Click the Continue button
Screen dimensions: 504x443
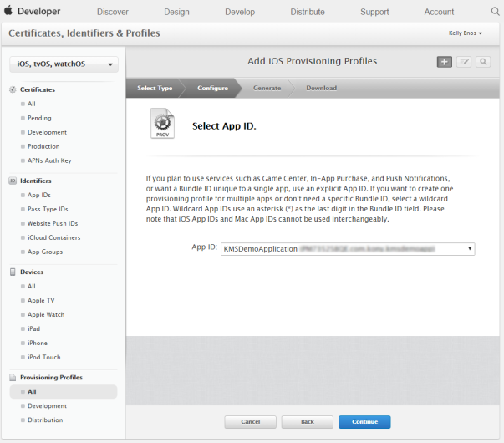click(364, 422)
